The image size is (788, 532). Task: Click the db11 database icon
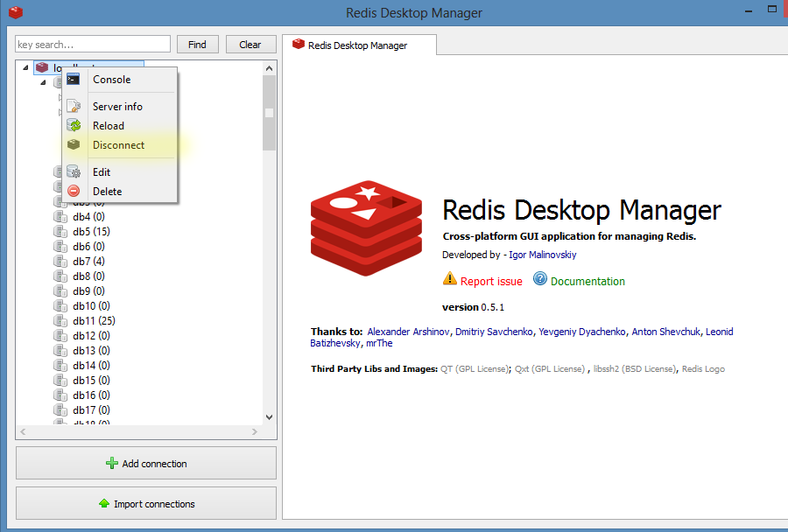click(60, 320)
